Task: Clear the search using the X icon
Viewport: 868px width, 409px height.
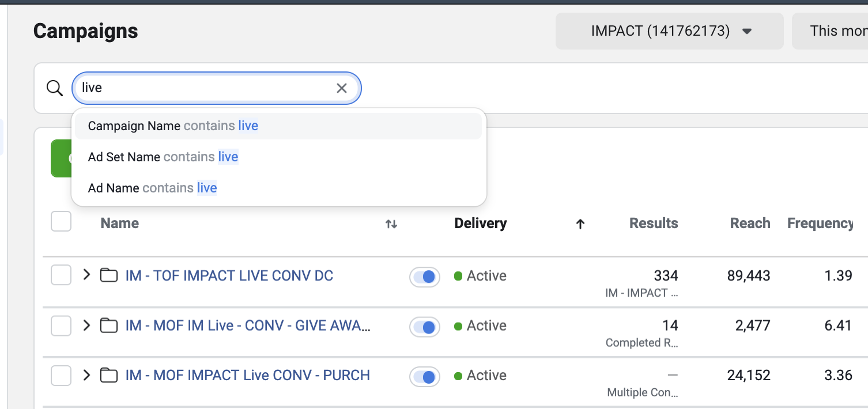Action: 341,88
